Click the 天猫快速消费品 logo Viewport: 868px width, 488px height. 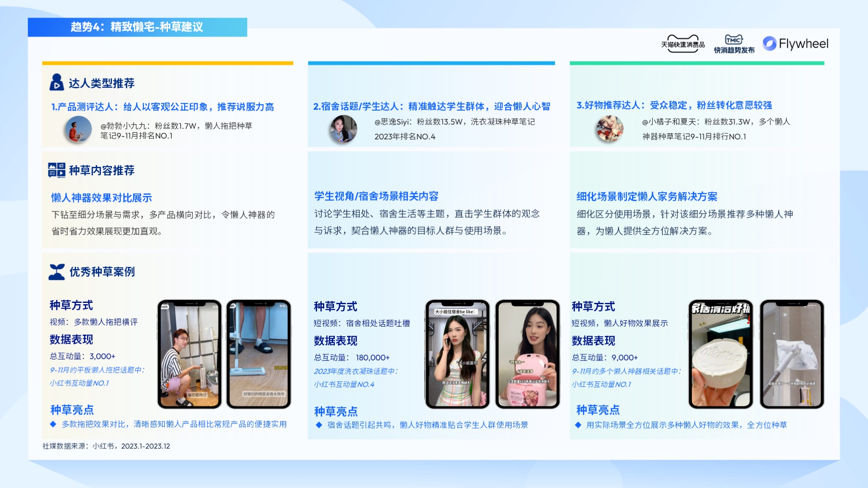click(683, 44)
